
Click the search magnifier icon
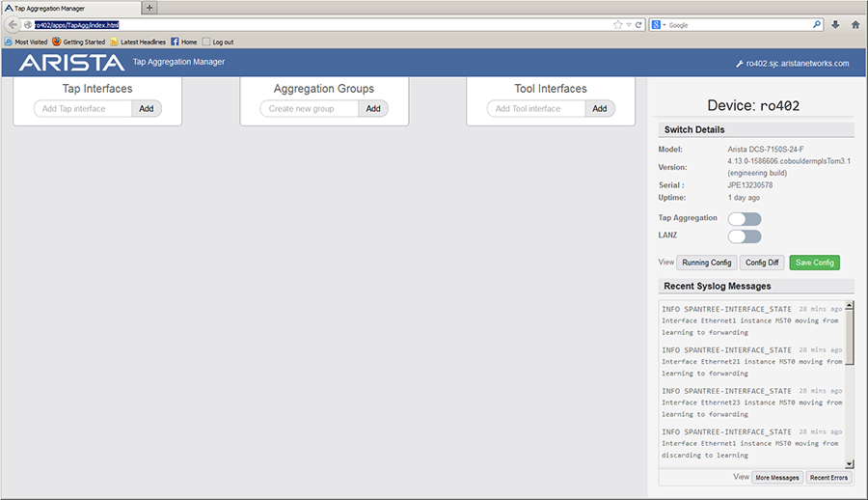[x=817, y=25]
